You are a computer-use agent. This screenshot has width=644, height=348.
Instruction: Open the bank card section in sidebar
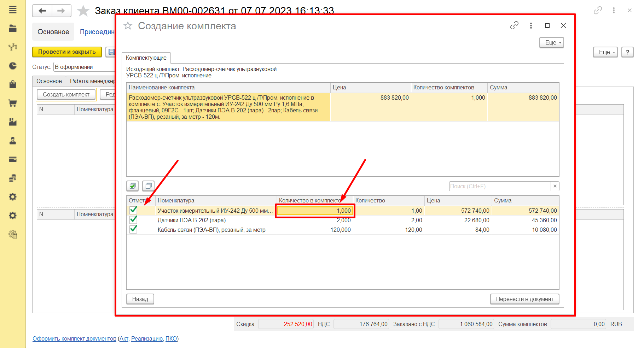pos(13,159)
